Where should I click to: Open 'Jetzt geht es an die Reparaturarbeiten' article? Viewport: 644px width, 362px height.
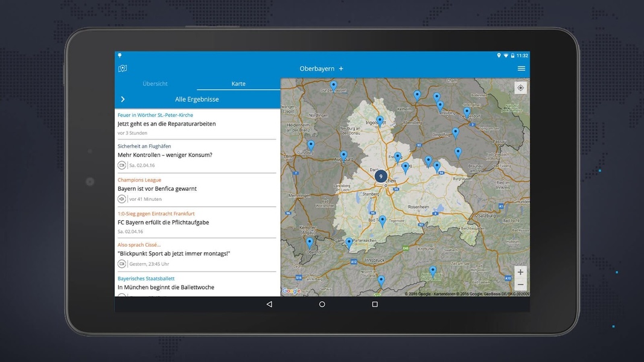pos(167,124)
